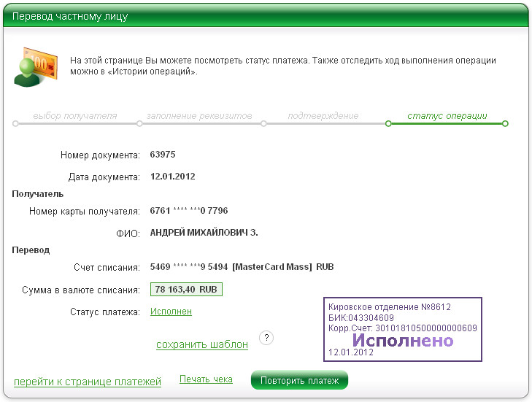This screenshot has width=532, height=402.
Task: Click the Статус платежа label
Action: click(105, 312)
